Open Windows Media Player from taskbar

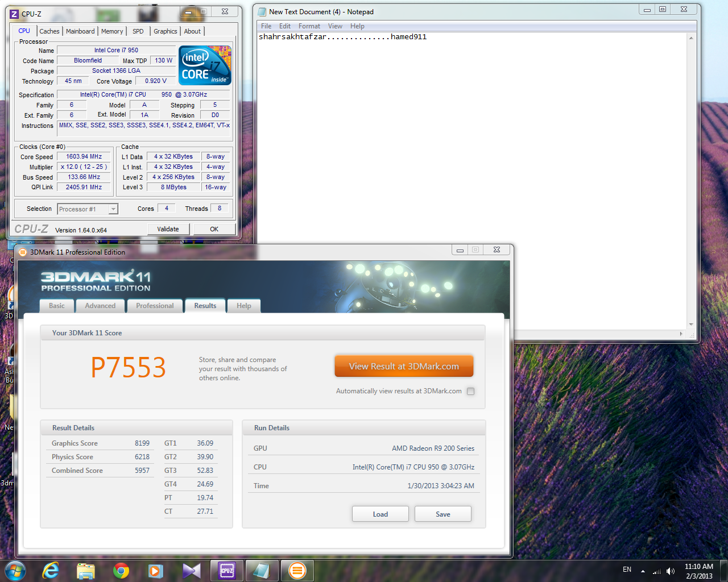155,570
